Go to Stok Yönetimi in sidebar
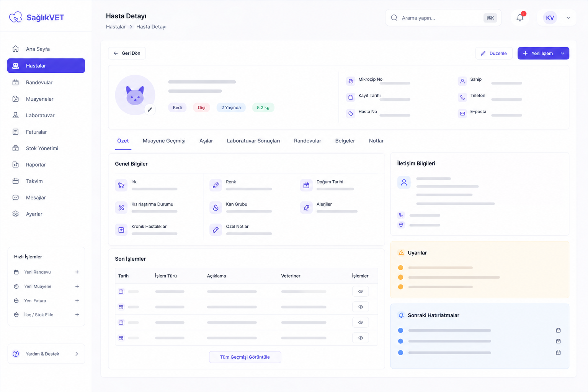Screen dimensions: 588x392 pos(42,148)
